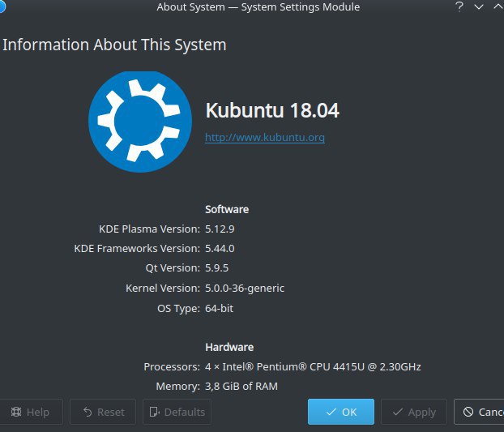
Task: Click the Software section heading
Action: pyautogui.click(x=227, y=210)
